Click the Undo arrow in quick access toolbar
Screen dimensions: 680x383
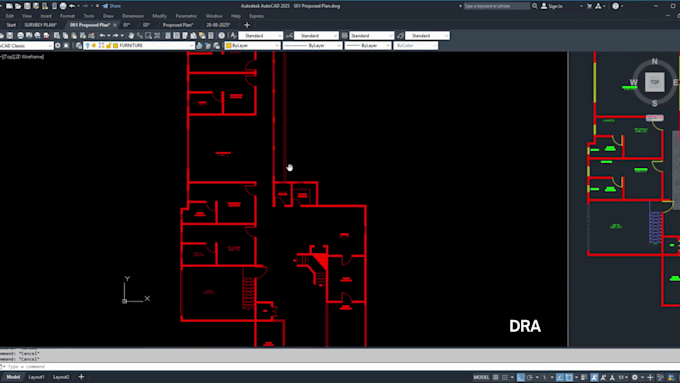pyautogui.click(x=72, y=6)
